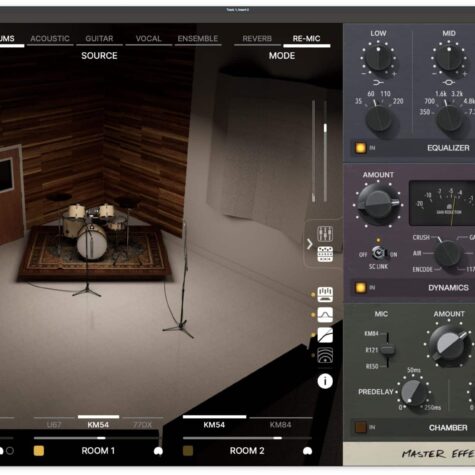Image resolution: width=475 pixels, height=475 pixels.
Task: Toggle the Room 1 enable square
Action: [x=39, y=451]
